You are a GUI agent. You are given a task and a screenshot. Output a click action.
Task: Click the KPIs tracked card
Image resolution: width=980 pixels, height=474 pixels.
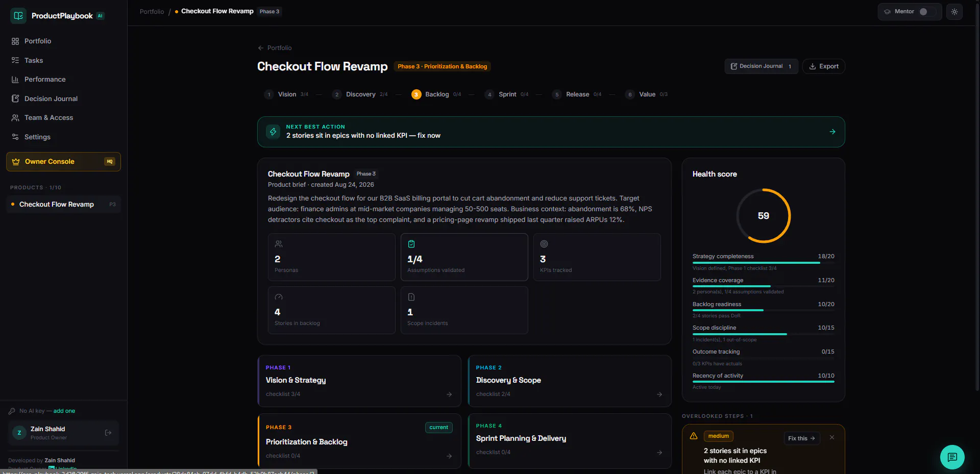[x=597, y=257]
